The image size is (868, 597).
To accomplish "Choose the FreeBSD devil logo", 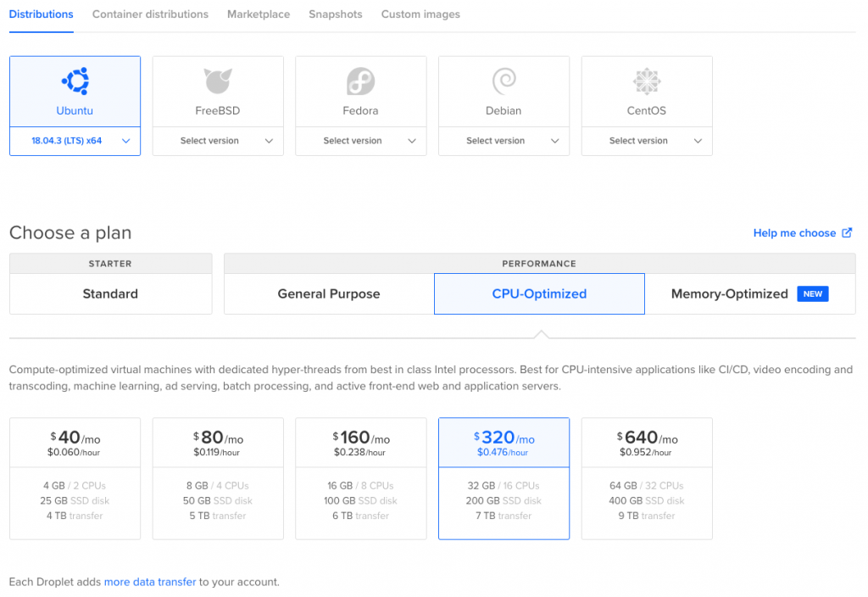I will (x=218, y=81).
